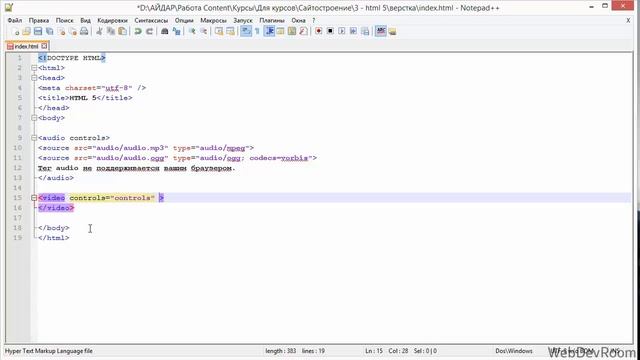640x360 pixels.
Task: Open the Файл menu
Action: [15, 20]
